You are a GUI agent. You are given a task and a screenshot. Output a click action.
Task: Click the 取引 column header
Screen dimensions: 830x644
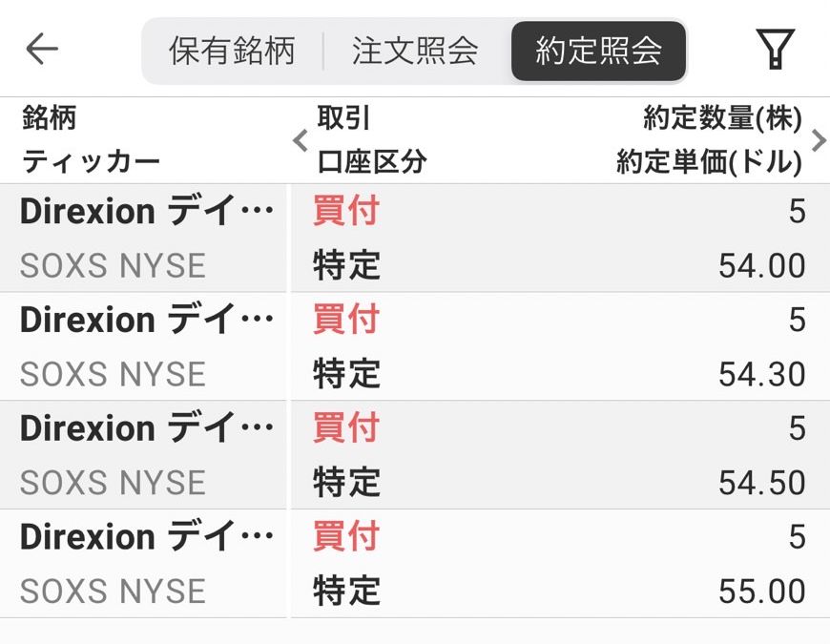[343, 118]
